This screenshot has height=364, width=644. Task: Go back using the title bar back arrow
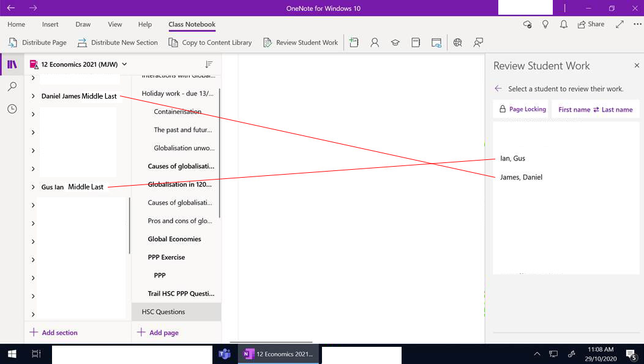(x=11, y=8)
